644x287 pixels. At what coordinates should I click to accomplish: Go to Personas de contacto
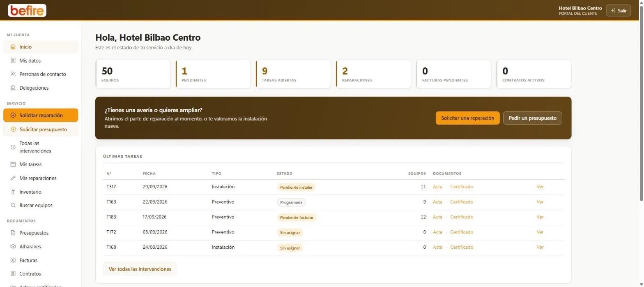click(x=41, y=74)
